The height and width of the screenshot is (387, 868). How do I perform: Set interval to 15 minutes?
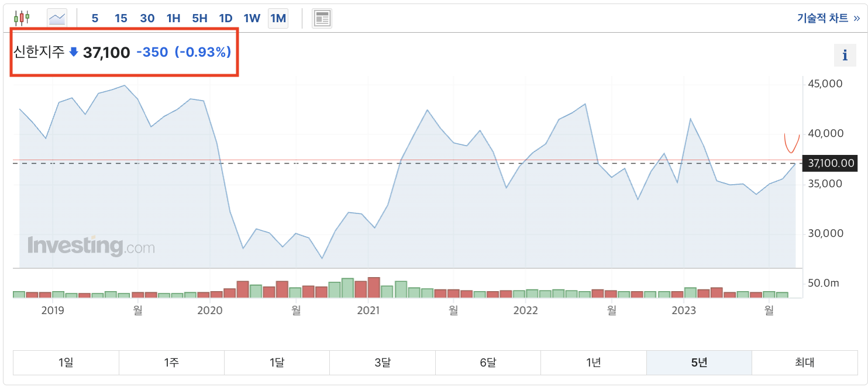pyautogui.click(x=120, y=18)
